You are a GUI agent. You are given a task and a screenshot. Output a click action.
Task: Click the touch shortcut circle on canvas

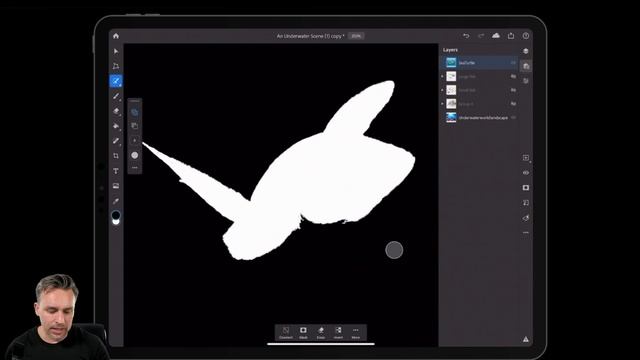394,250
